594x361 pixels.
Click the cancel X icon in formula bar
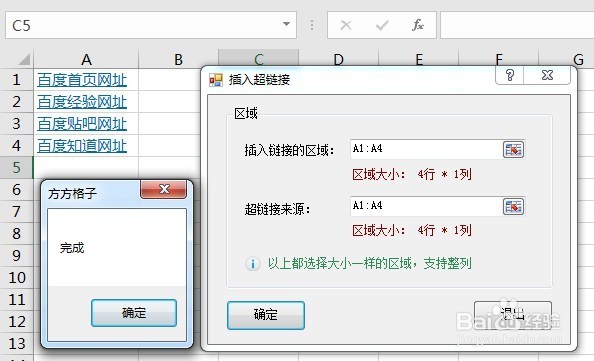345,25
